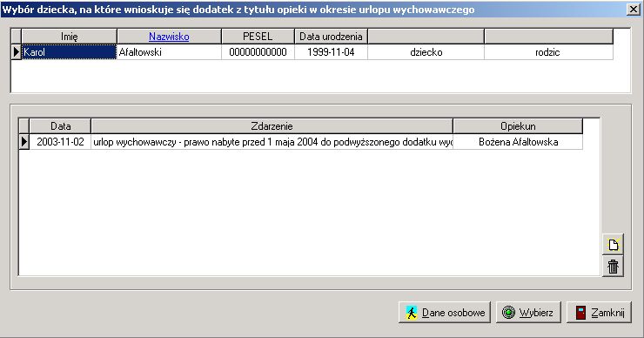
Task: Click the trash can delete icon
Action: pos(613,267)
